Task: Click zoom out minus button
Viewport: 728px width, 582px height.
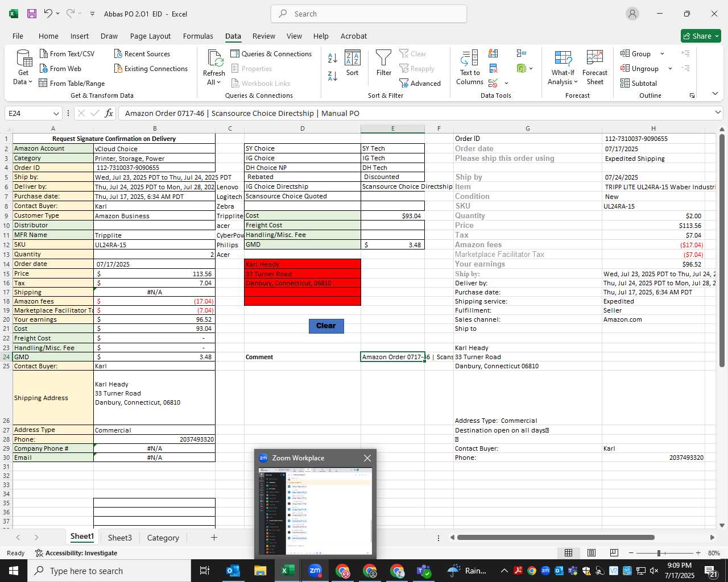Action: [631, 553]
